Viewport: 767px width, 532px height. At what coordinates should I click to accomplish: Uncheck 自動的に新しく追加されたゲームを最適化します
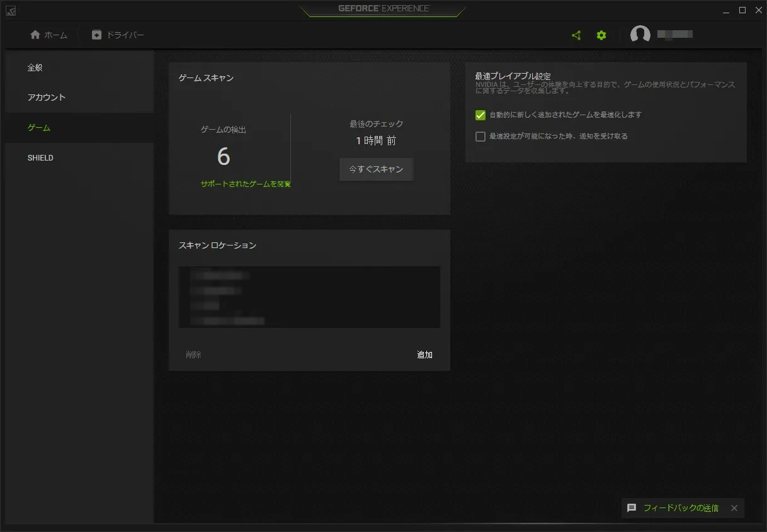480,115
